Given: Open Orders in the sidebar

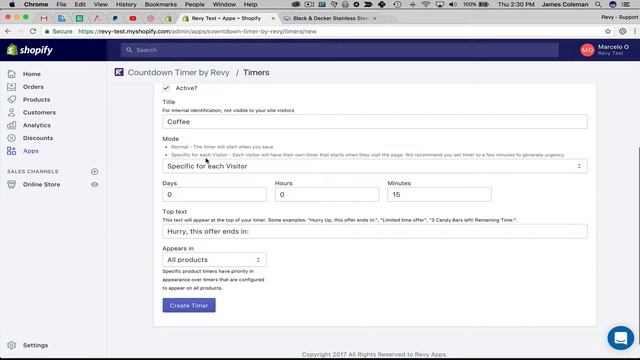Looking at the screenshot, I should click(33, 87).
